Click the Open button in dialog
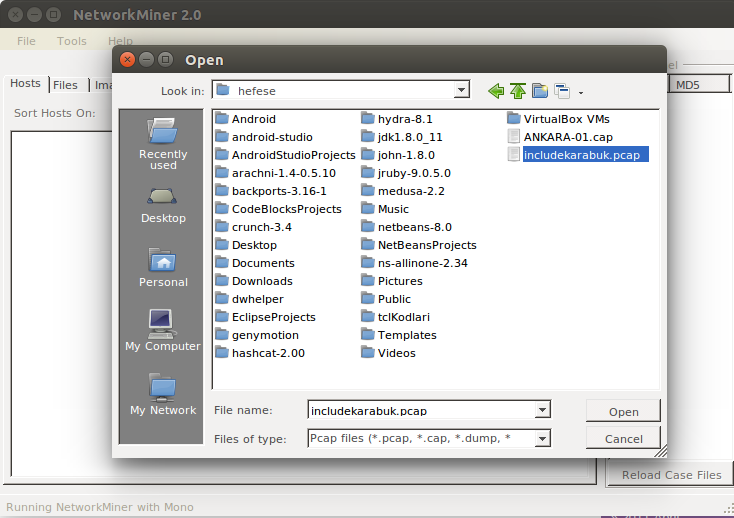Image resolution: width=734 pixels, height=518 pixels. point(623,411)
